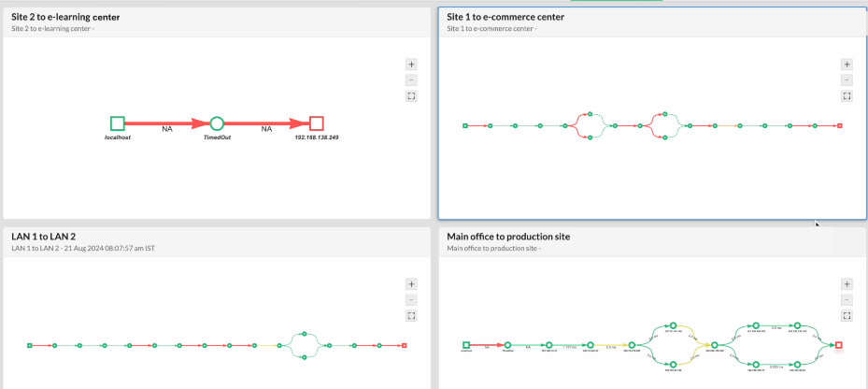
Task: Fit LAN 1 to LAN 2 map to screen
Action: point(411,315)
